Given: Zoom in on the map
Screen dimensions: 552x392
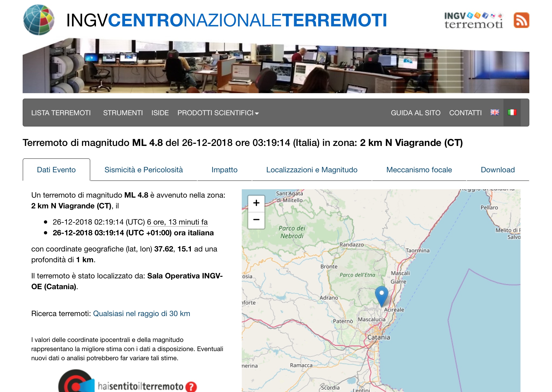Looking at the screenshot, I should click(256, 203).
